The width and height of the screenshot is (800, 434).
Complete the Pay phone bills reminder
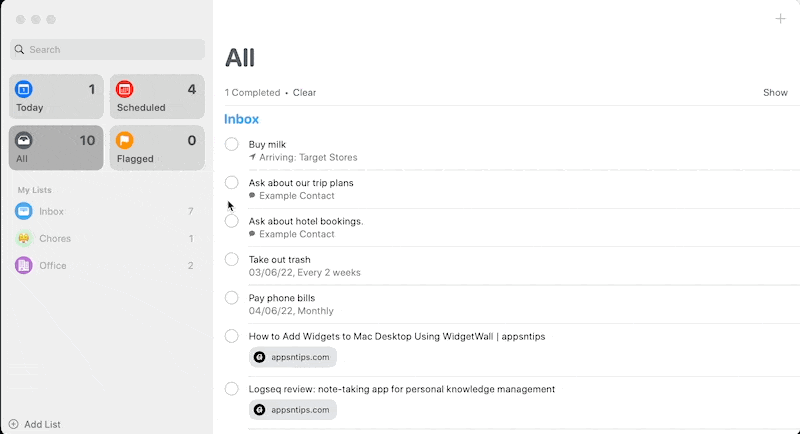point(232,297)
